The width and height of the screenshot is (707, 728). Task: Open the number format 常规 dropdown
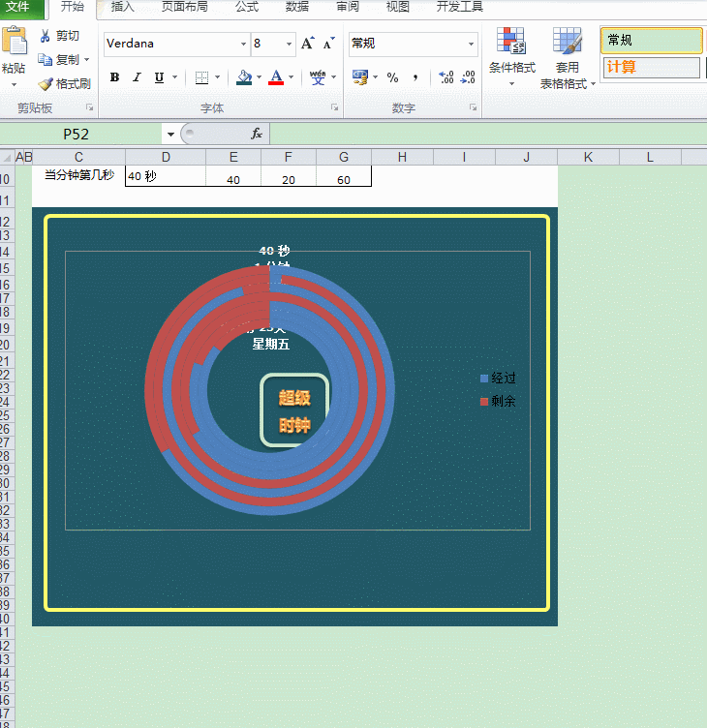[x=471, y=45]
